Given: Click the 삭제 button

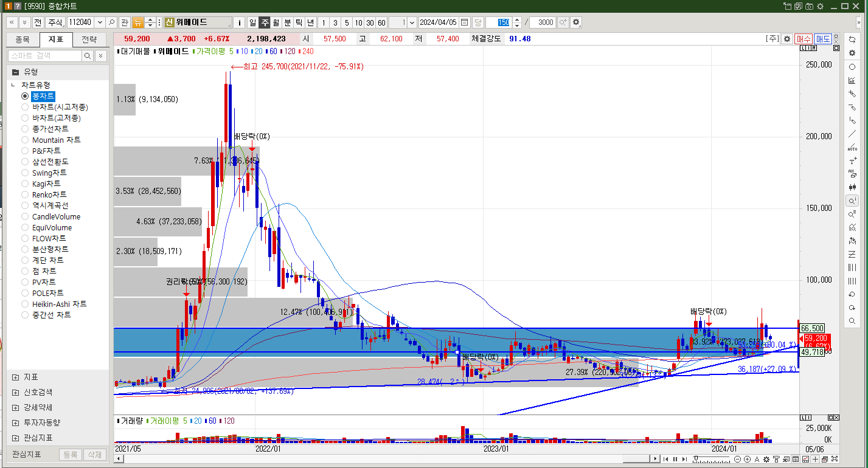Looking at the screenshot, I should 94,455.
